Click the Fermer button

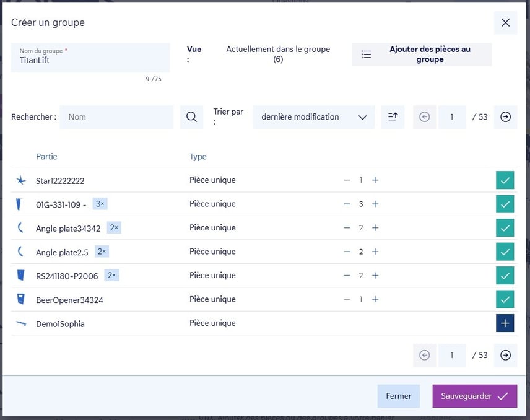pos(398,396)
